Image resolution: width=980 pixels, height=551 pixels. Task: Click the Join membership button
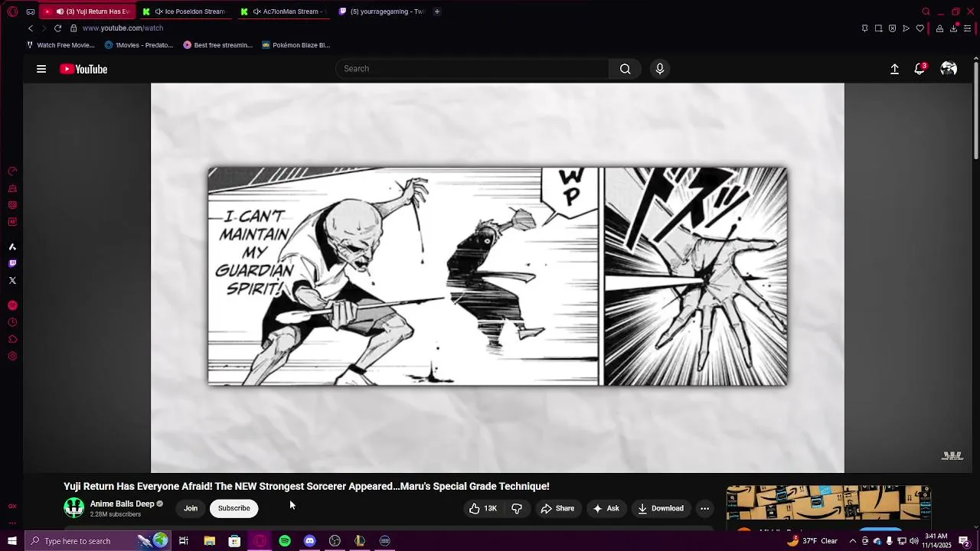click(x=191, y=508)
